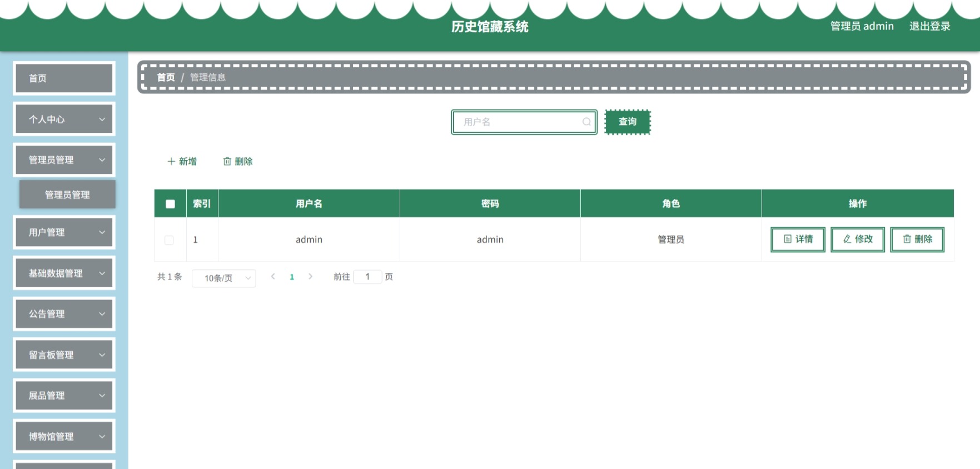Open the 展品管理 sidebar menu

point(64,396)
